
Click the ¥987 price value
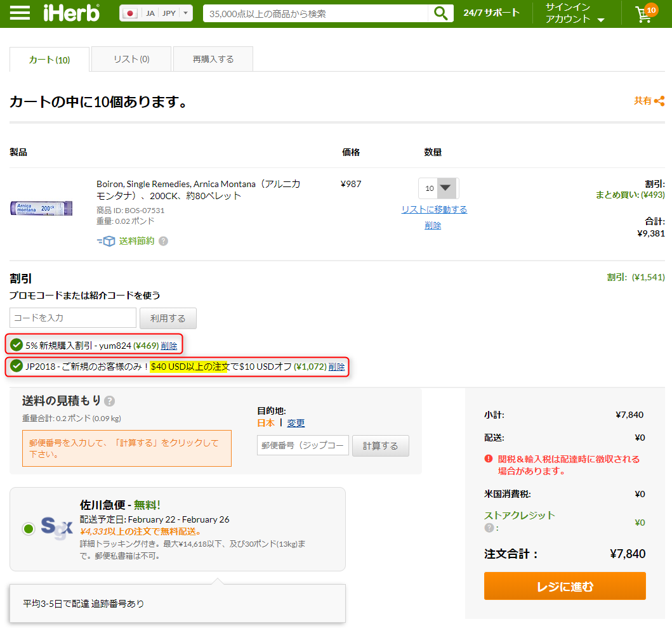[x=351, y=184]
